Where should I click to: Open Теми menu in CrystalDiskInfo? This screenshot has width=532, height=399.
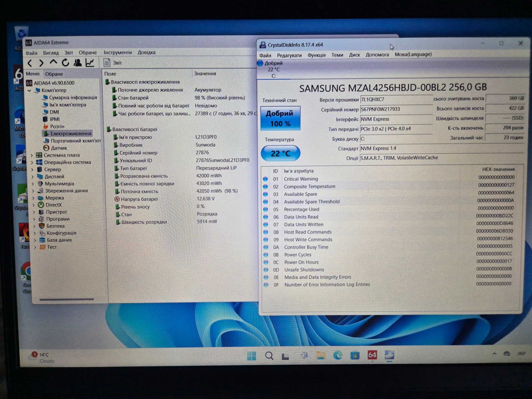point(337,55)
